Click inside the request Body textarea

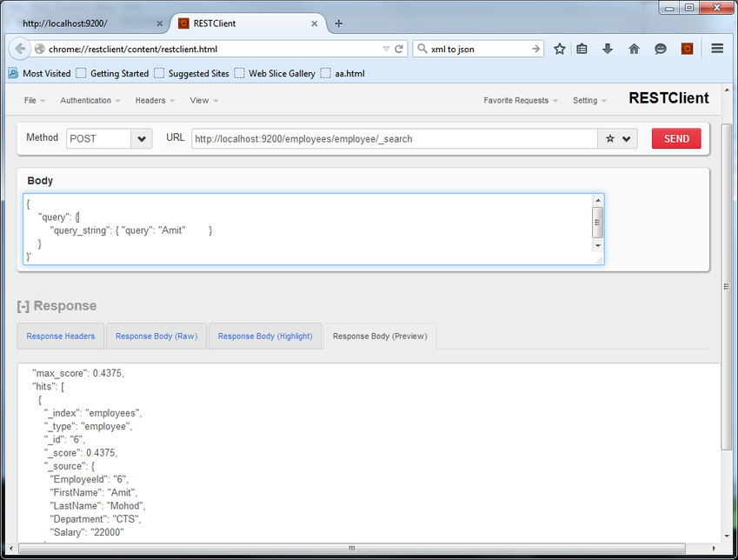pos(308,229)
